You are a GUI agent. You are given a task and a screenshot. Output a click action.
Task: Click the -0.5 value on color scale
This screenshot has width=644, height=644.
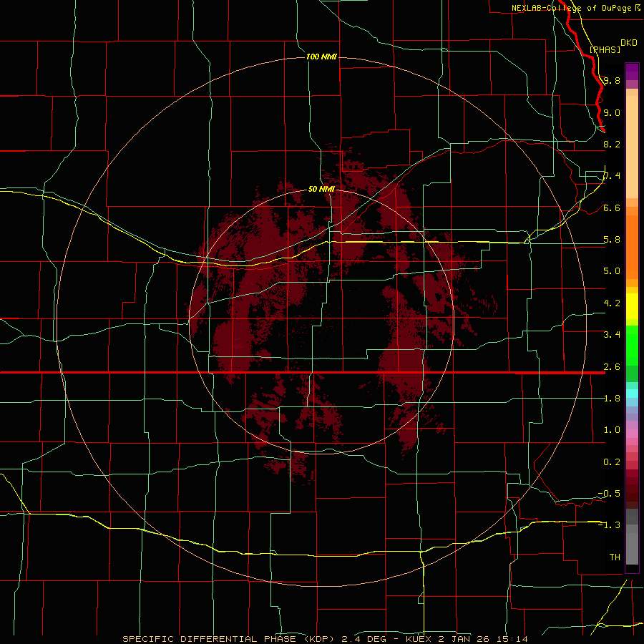coord(609,494)
